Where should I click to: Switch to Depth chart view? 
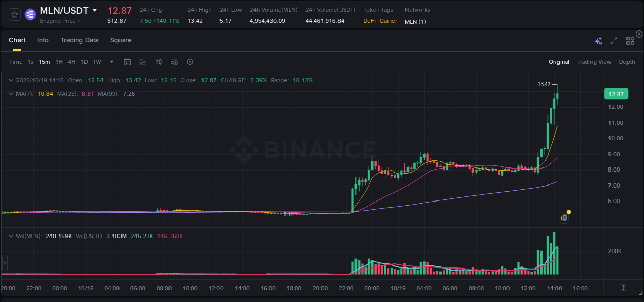pyautogui.click(x=626, y=61)
